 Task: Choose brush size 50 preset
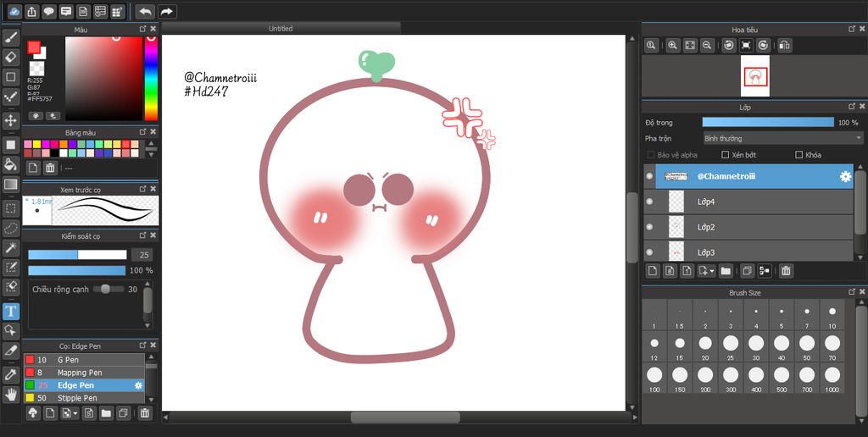[x=807, y=346]
